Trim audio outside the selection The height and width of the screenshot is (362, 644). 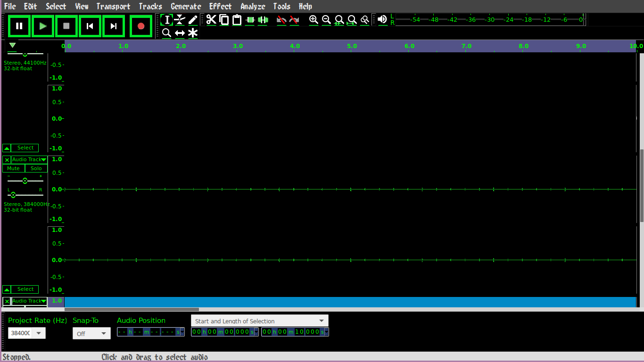tap(250, 20)
